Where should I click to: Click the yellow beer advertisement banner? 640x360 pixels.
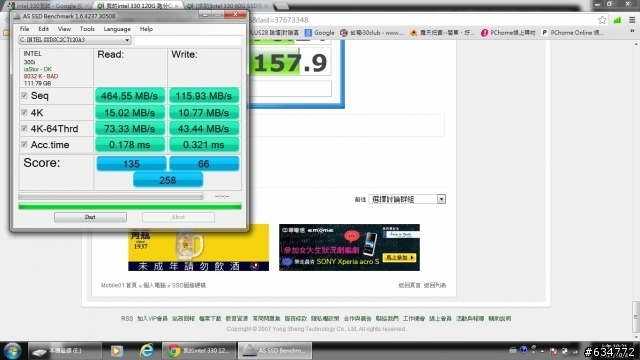click(x=198, y=247)
